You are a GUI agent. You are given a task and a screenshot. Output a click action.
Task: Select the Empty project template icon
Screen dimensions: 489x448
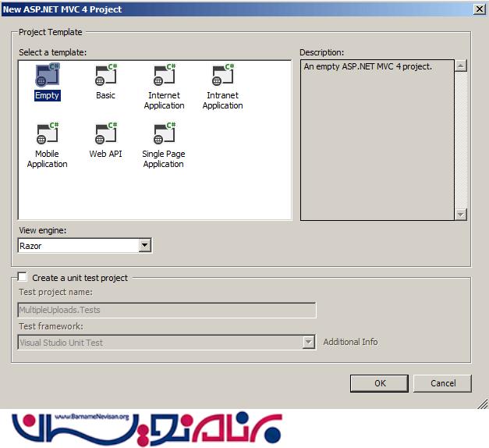pyautogui.click(x=47, y=76)
